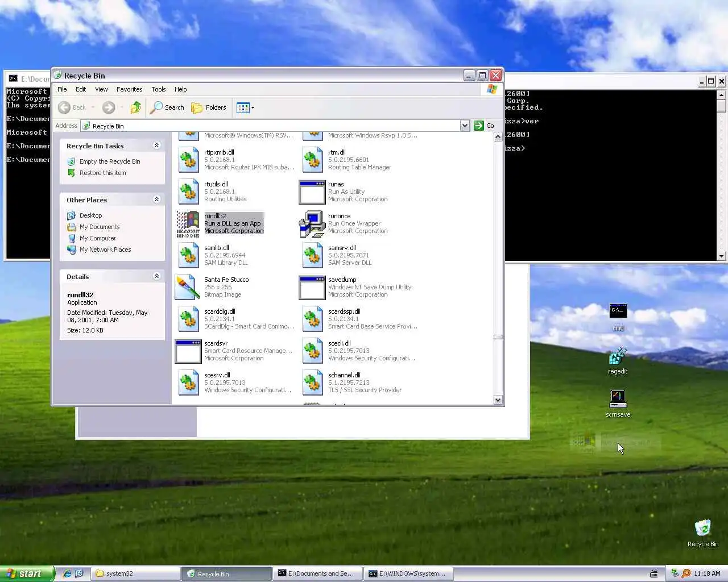Collapse the Details panel
This screenshot has height=582, width=728.
(156, 276)
